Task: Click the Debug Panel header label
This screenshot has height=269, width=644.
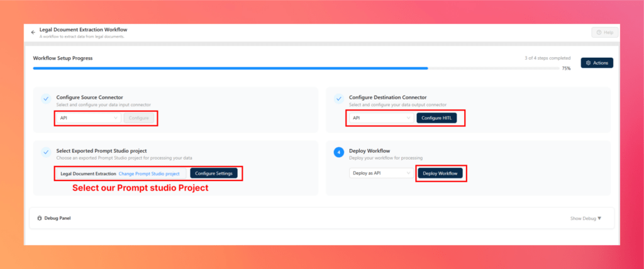Action: 57,218
